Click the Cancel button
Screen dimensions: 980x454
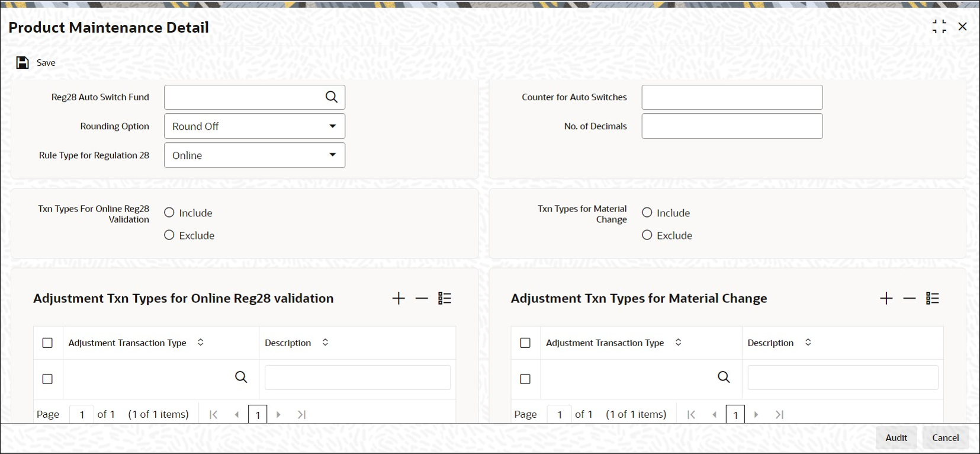[946, 438]
